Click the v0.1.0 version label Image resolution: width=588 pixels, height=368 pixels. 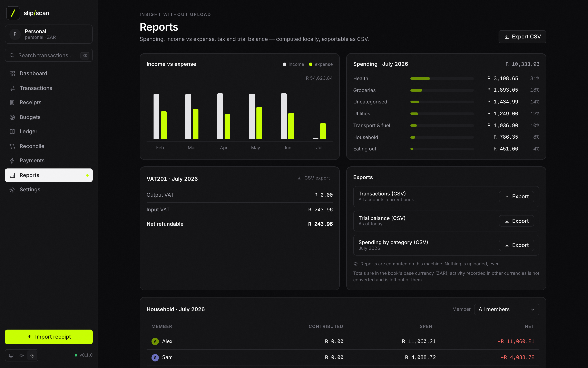click(x=86, y=355)
